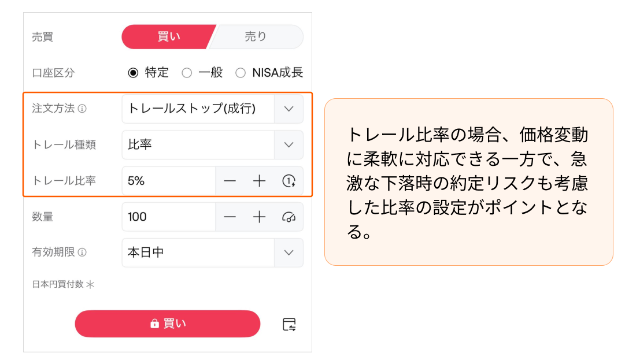
Task: Select the 特定 account radio button
Action: (x=134, y=73)
